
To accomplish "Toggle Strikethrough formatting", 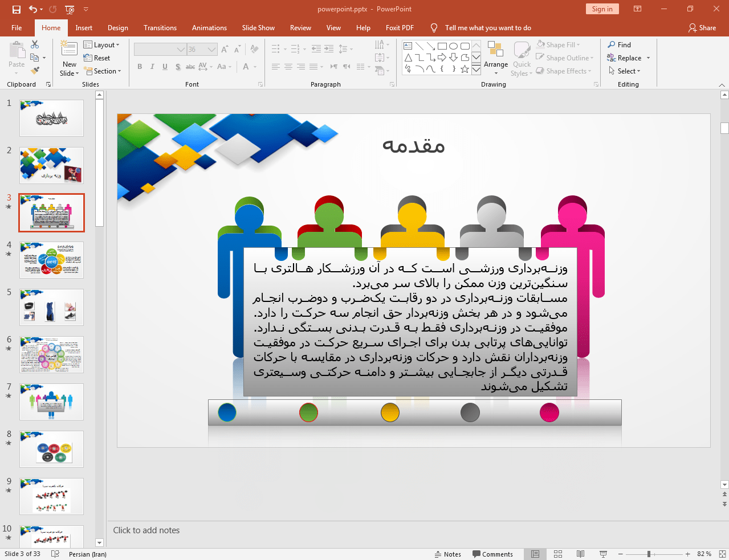I will (190, 67).
